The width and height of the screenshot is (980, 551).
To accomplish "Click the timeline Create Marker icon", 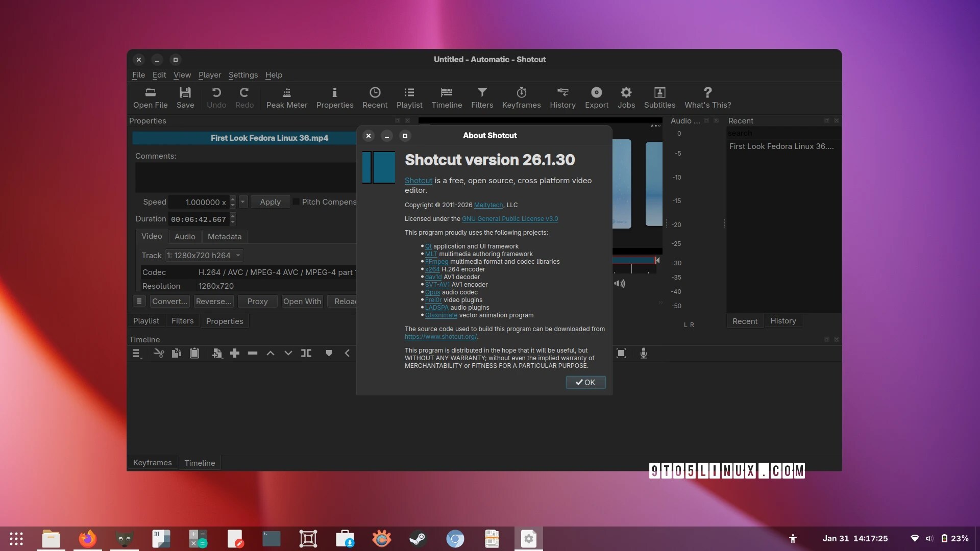I will [x=329, y=353].
